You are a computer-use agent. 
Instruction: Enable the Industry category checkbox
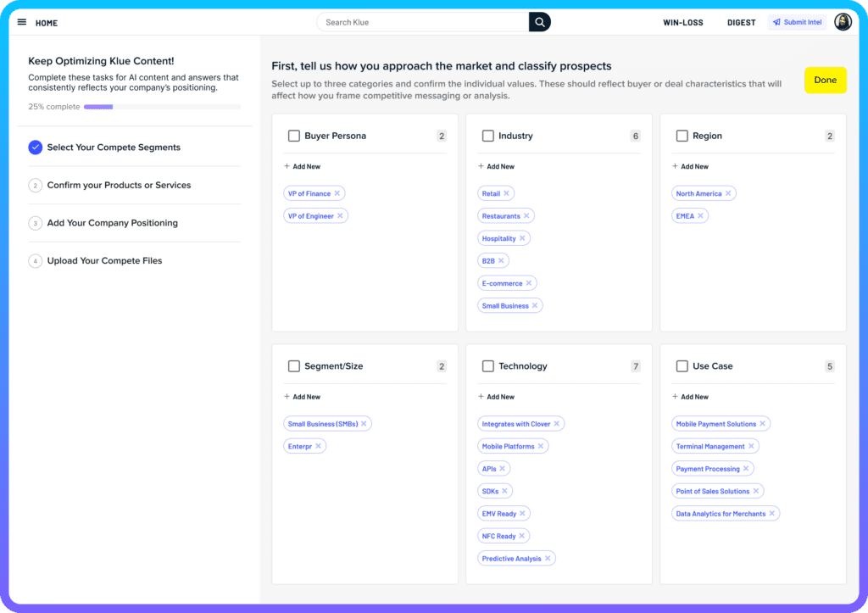488,136
